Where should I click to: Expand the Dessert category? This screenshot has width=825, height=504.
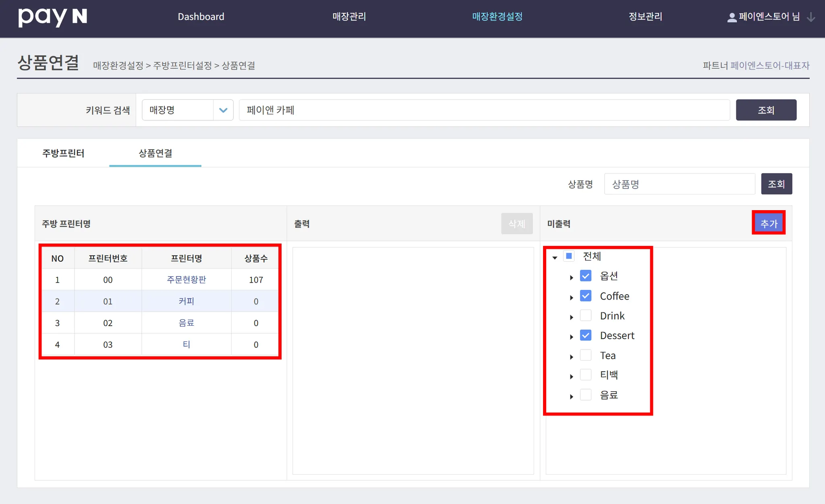tap(571, 337)
